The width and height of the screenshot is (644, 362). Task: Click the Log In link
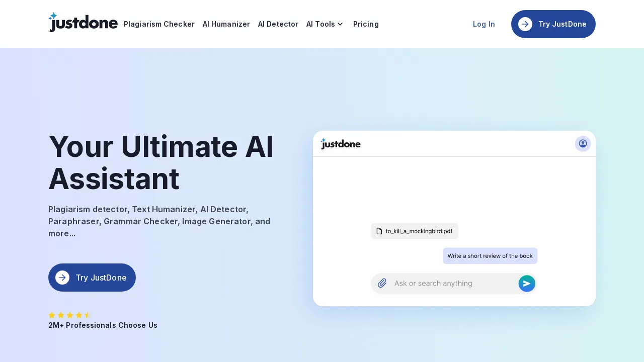(x=484, y=24)
